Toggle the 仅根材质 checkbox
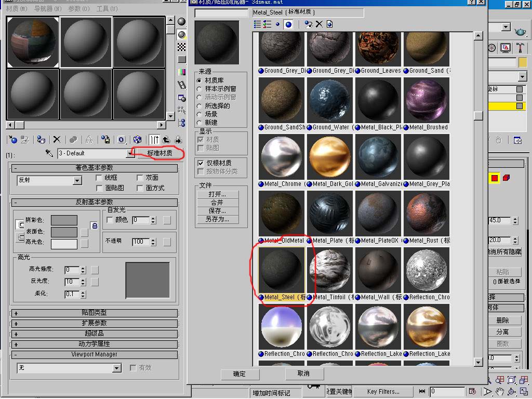The height and width of the screenshot is (399, 532). (201, 163)
